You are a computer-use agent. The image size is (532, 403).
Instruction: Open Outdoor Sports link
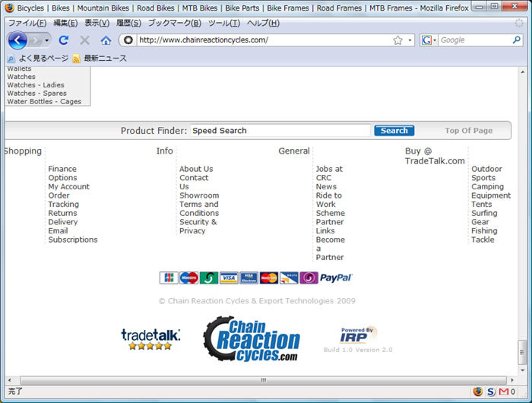click(486, 173)
